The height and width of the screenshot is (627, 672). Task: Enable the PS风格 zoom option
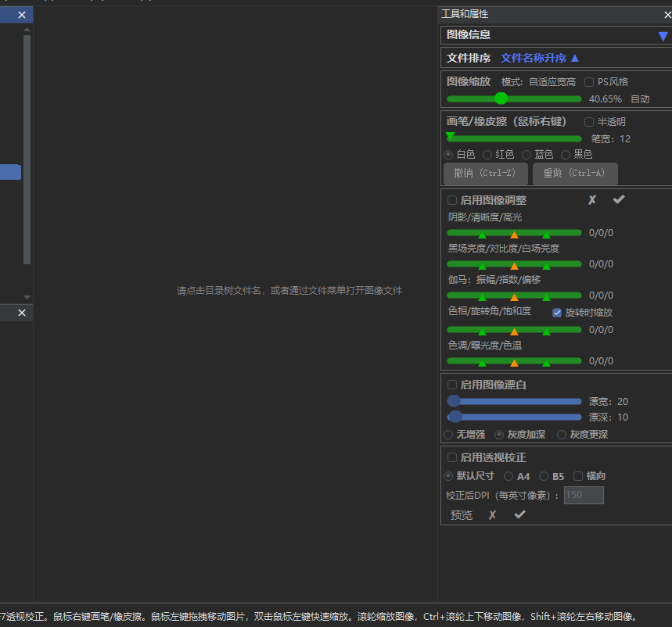(588, 81)
